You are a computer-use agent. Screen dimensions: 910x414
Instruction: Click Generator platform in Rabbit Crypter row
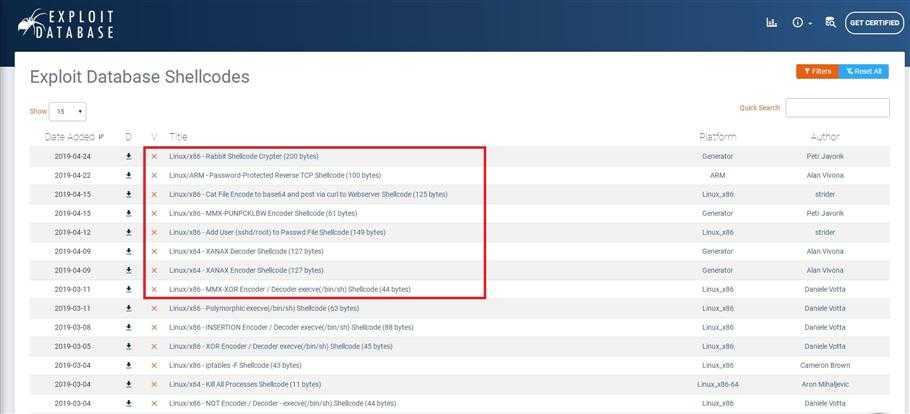[x=717, y=156]
